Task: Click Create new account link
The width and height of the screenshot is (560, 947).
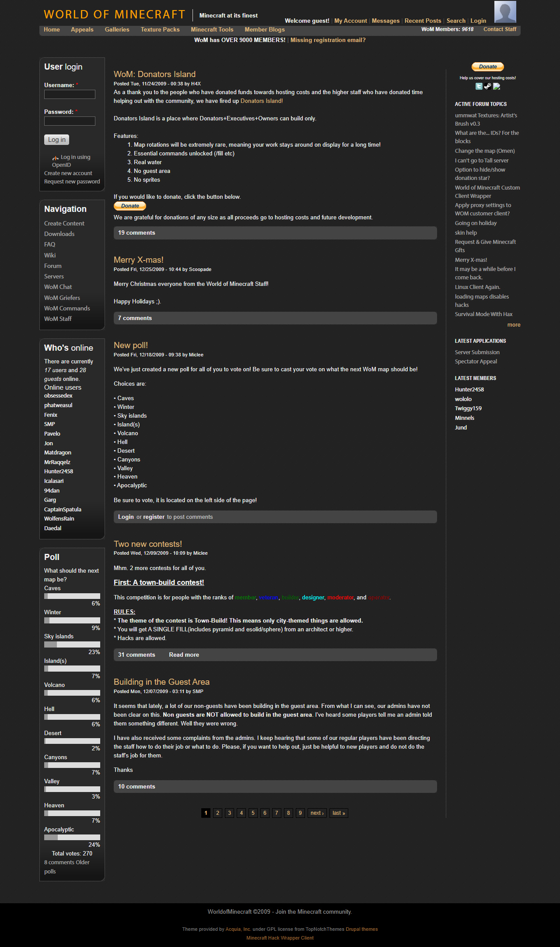Action: [68, 173]
